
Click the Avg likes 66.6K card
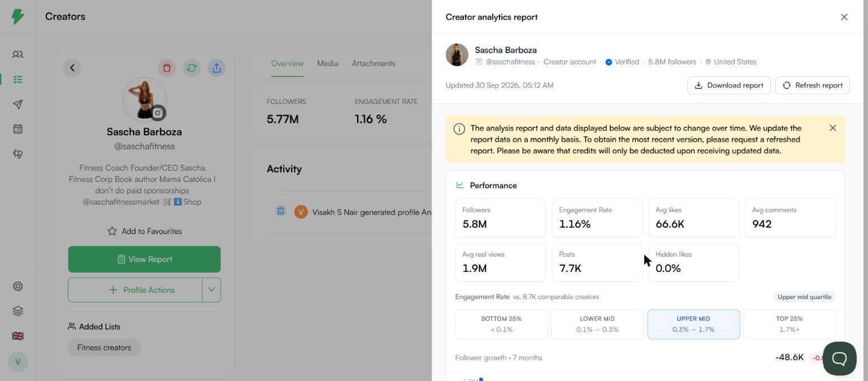coord(693,218)
